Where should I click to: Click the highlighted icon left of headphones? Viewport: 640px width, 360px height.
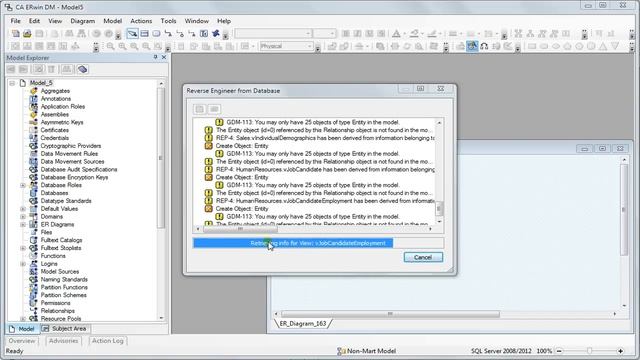click(x=472, y=46)
